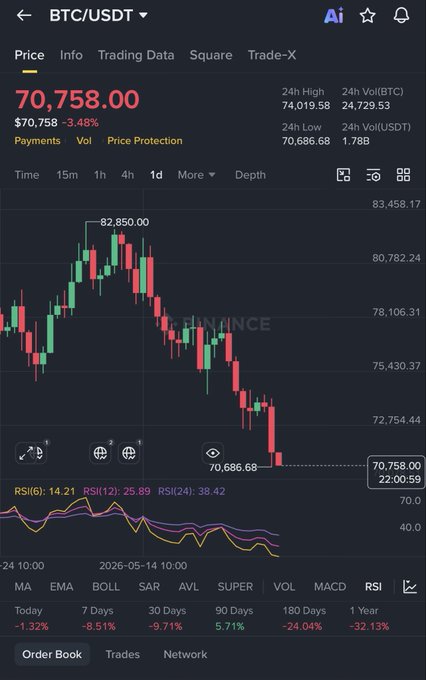Toggle the eye visibility icon on chart
The width and height of the screenshot is (426, 680).
coord(213,453)
